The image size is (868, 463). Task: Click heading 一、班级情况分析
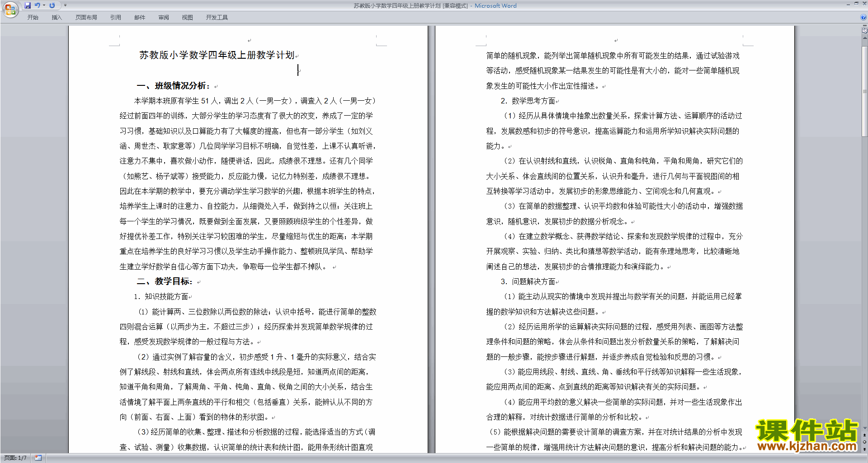click(174, 86)
